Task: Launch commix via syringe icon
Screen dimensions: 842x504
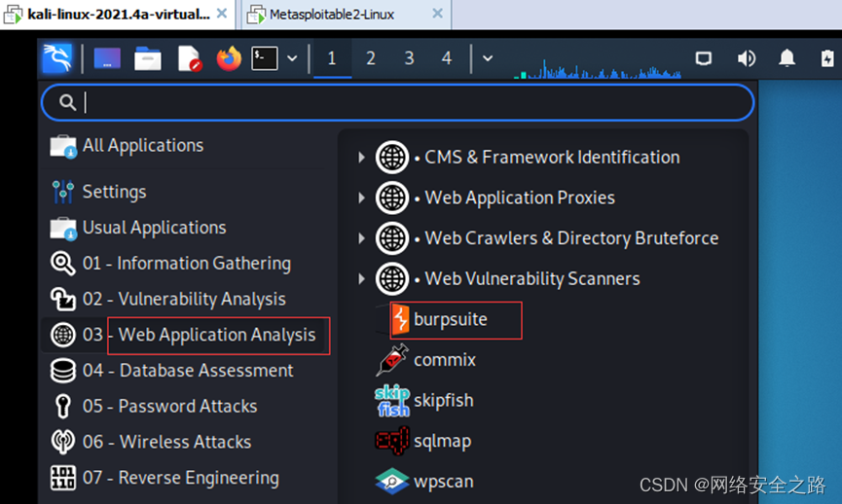Action: (392, 360)
